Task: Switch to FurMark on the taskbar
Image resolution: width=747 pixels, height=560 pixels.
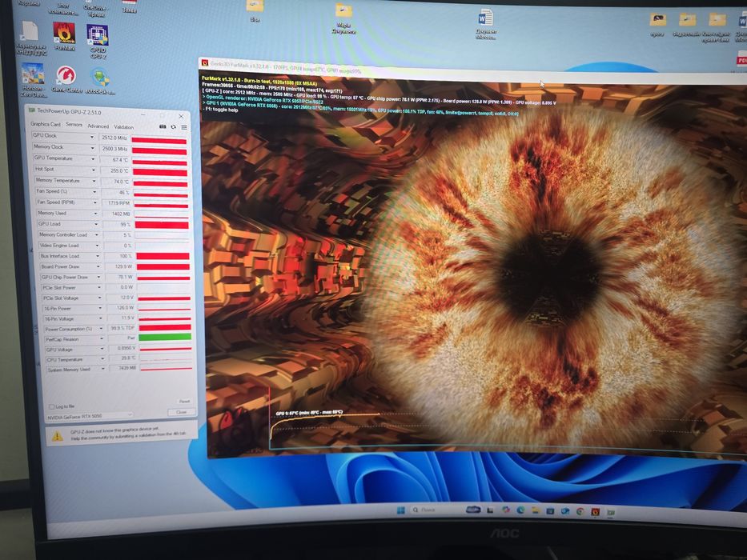Action: point(595,512)
